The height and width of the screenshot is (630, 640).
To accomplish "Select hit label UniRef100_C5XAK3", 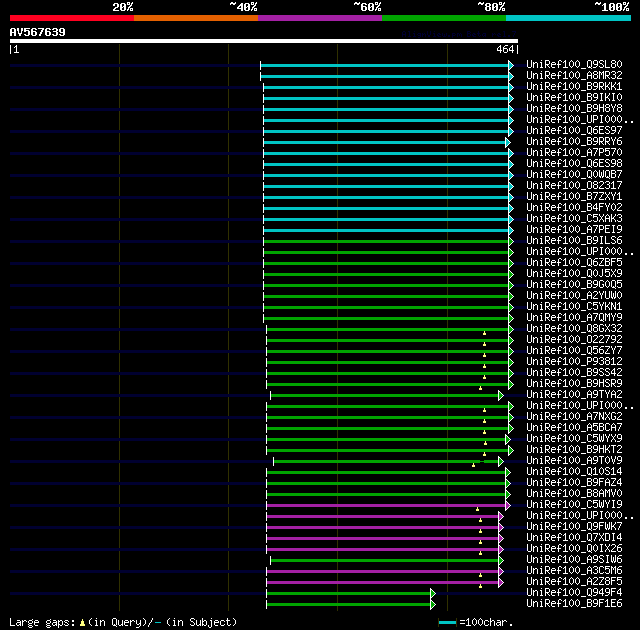I will point(574,219).
